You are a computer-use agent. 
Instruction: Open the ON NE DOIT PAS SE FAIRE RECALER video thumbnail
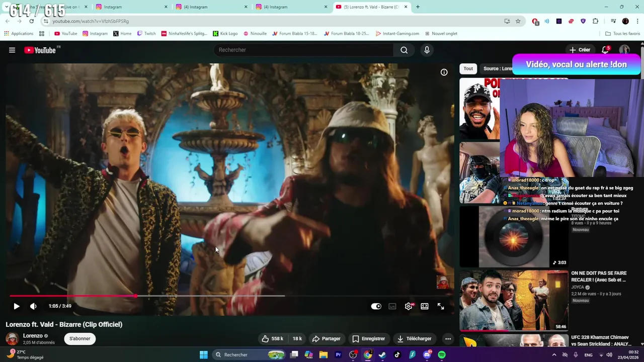coord(514,300)
